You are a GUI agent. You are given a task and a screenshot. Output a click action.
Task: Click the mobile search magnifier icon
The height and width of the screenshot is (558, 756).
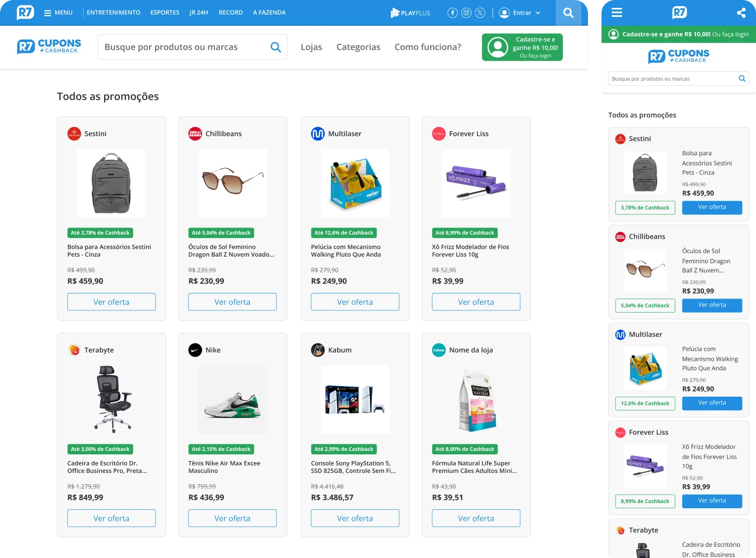pos(742,78)
